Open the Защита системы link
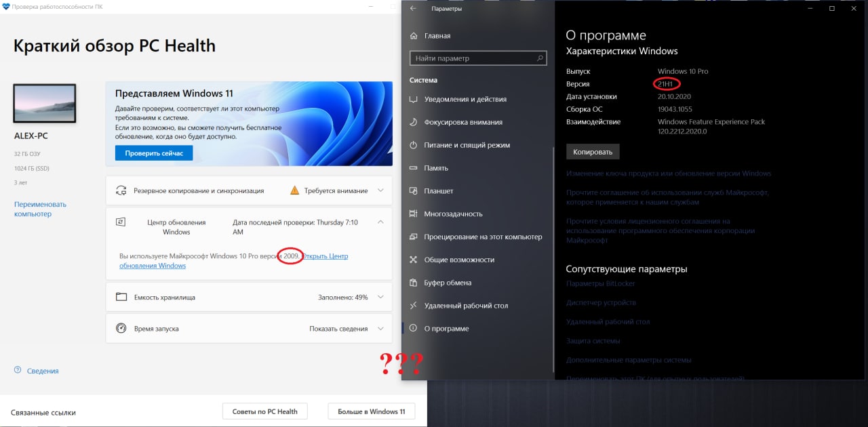The width and height of the screenshot is (868, 427). [x=593, y=340]
